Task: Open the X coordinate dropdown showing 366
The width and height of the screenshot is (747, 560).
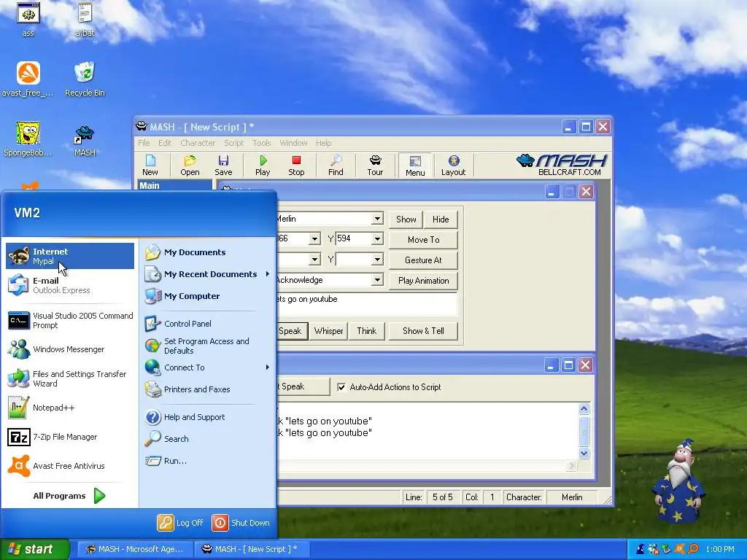Action: 314,238
